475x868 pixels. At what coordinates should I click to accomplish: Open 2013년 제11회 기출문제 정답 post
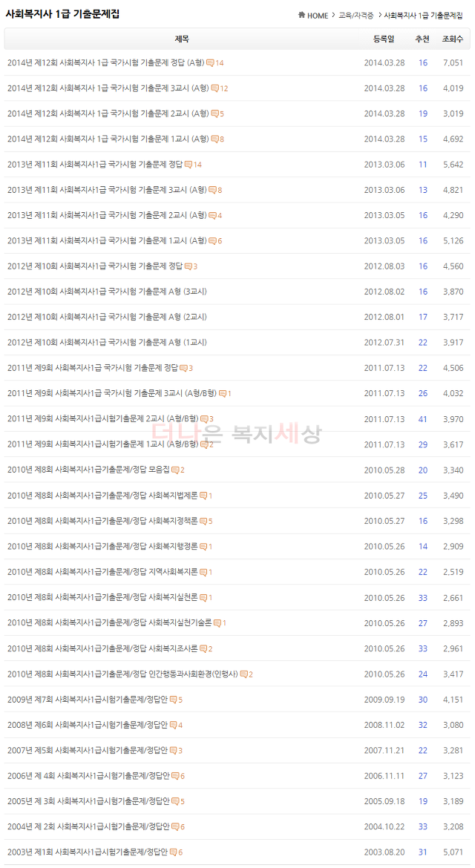(x=95, y=165)
